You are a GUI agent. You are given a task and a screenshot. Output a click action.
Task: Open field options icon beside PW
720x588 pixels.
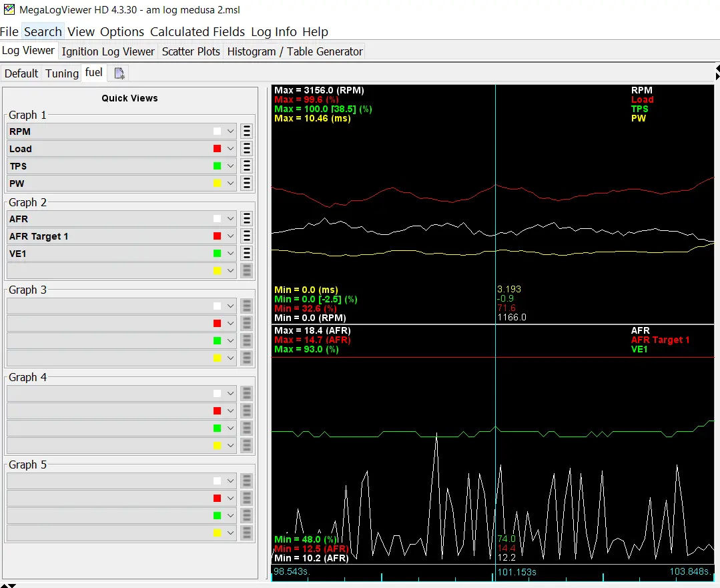point(247,184)
